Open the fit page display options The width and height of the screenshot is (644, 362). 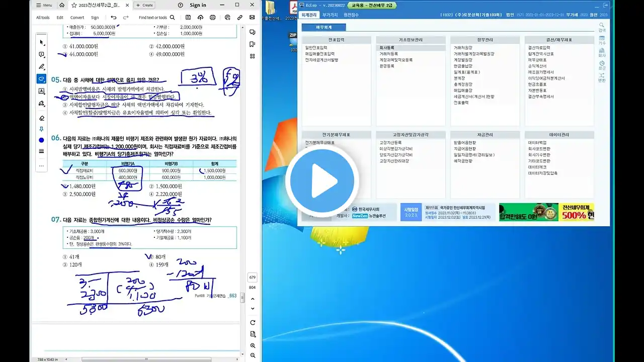click(x=253, y=334)
